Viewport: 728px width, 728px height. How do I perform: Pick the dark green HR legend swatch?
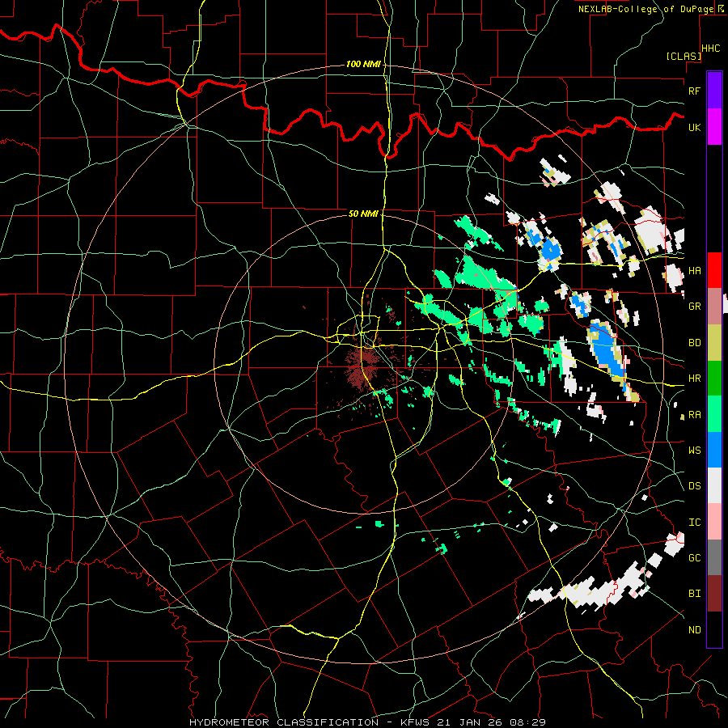pos(714,379)
